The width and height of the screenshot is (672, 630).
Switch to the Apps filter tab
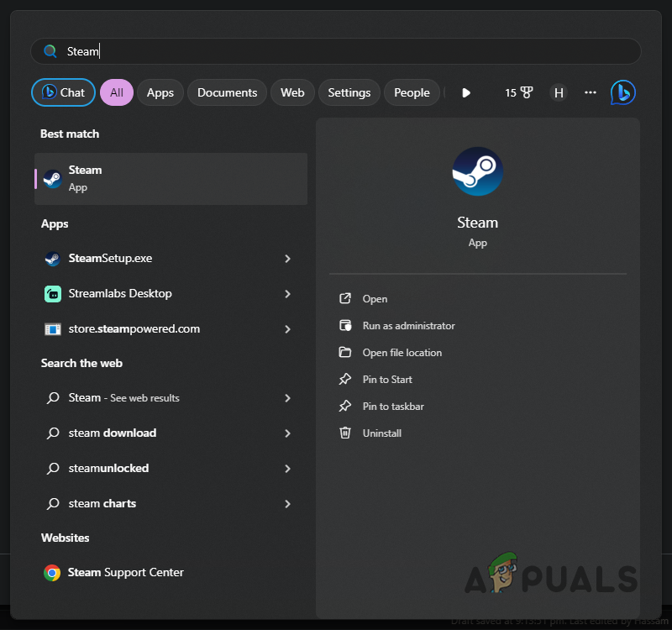(x=160, y=92)
